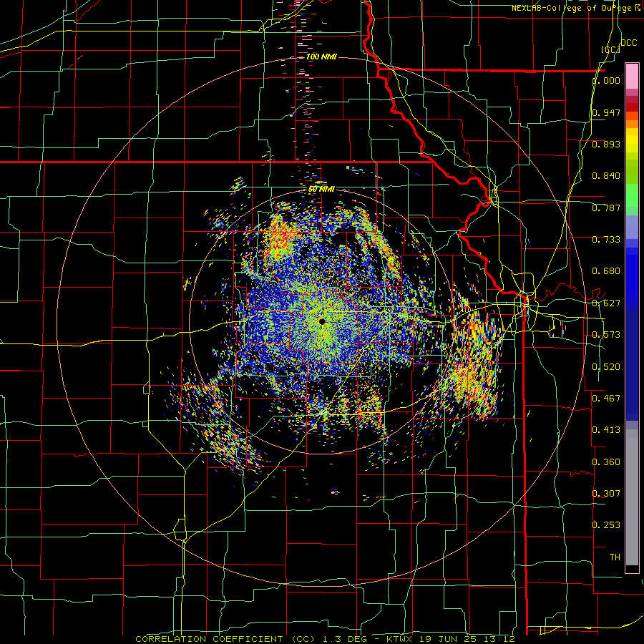644x644 pixels.
Task: Click the '50 NMI' range ring label
Action: (321, 189)
